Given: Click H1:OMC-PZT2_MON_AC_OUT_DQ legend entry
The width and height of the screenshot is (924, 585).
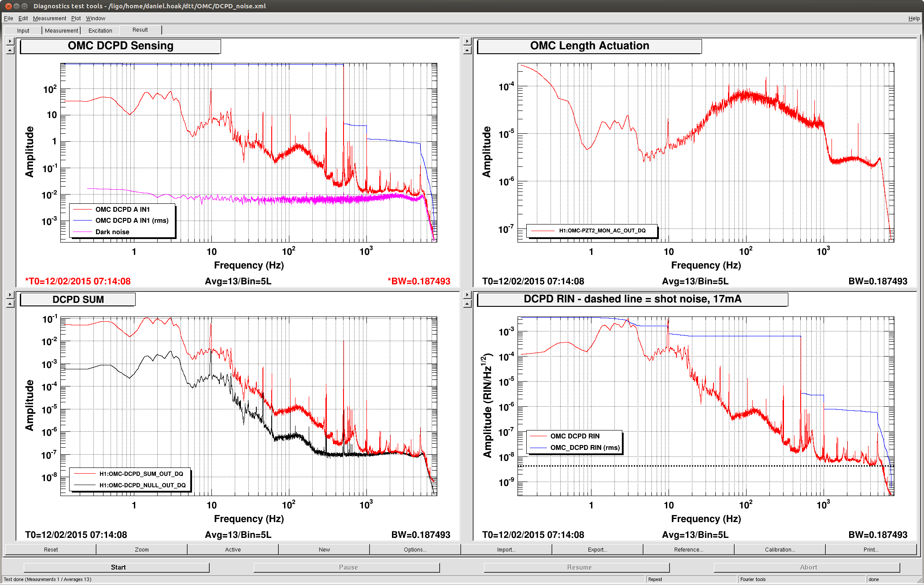Looking at the screenshot, I should coord(602,231).
